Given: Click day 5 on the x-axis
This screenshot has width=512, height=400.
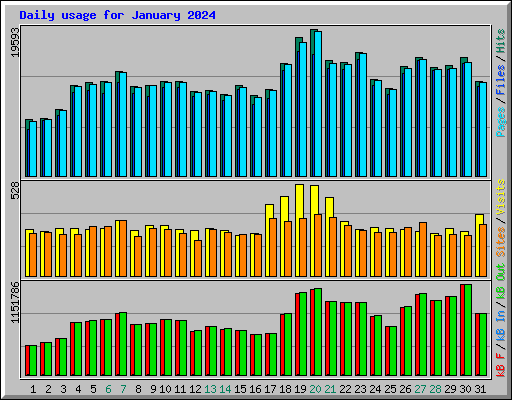Looking at the screenshot, I should click(93, 389).
